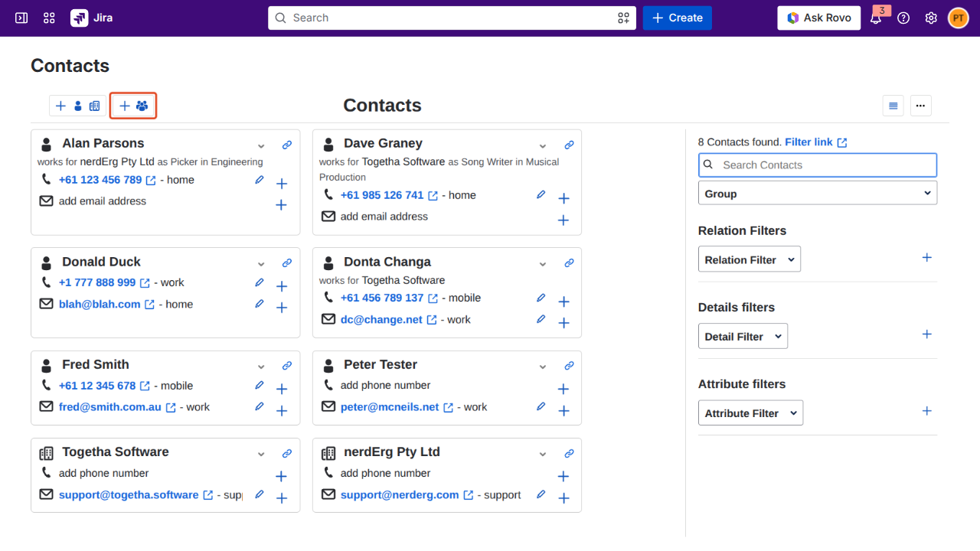Add email plus on Fred Smith card
Screen dimensions: 980x551
tap(281, 411)
